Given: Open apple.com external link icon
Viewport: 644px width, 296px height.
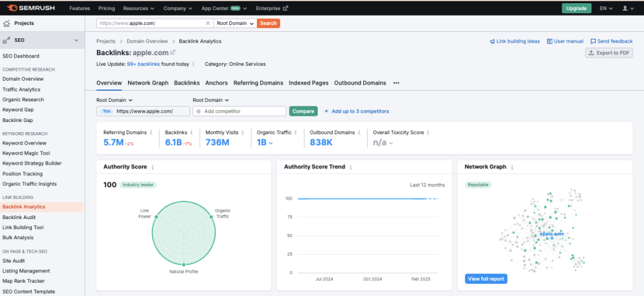Looking at the screenshot, I should click(173, 53).
